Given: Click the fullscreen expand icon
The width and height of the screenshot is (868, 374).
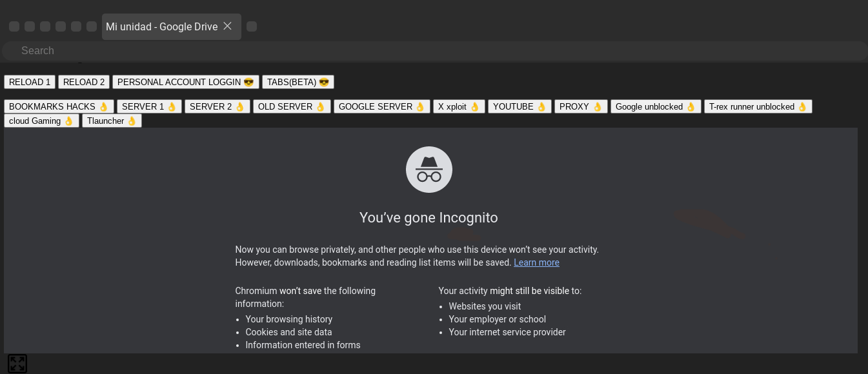Looking at the screenshot, I should pos(17,364).
